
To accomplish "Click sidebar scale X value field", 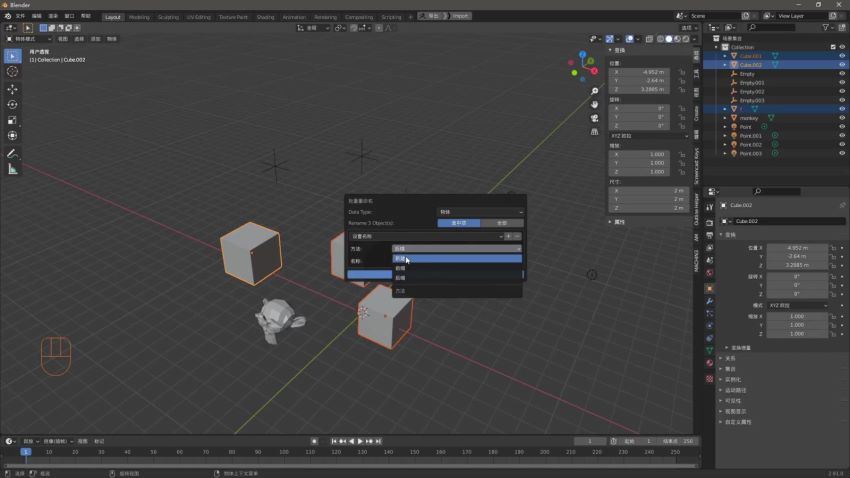I will coord(640,154).
